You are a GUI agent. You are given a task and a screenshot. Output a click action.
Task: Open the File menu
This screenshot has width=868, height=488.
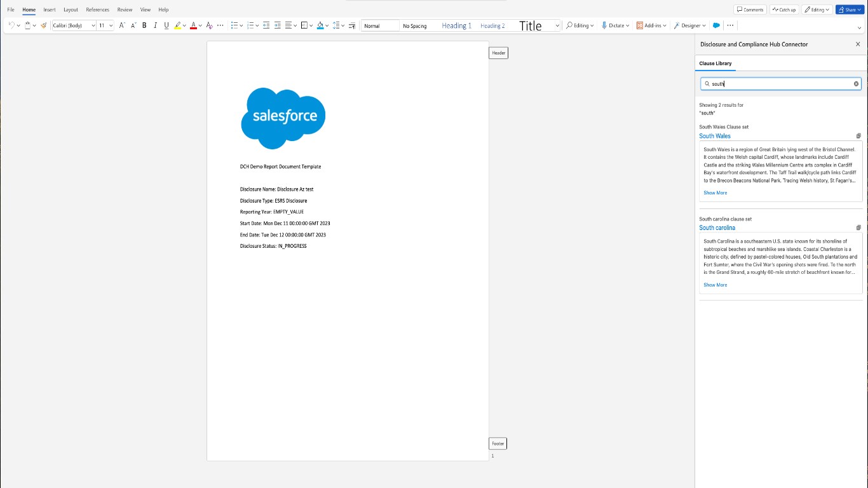click(11, 10)
